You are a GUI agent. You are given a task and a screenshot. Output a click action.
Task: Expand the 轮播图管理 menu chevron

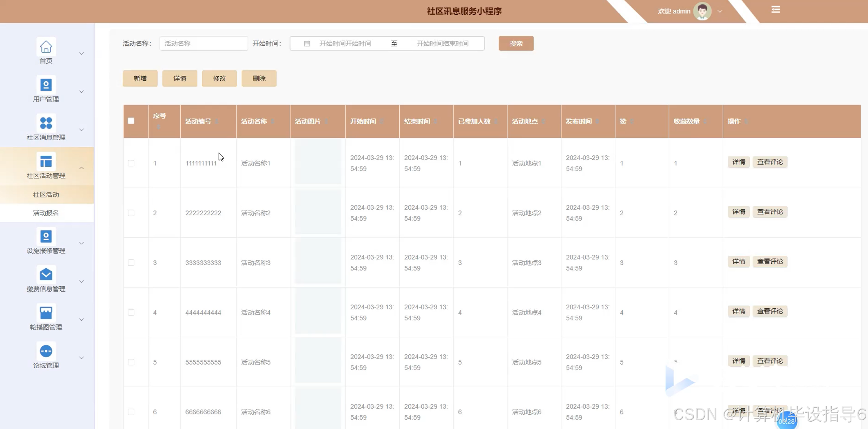tap(82, 320)
